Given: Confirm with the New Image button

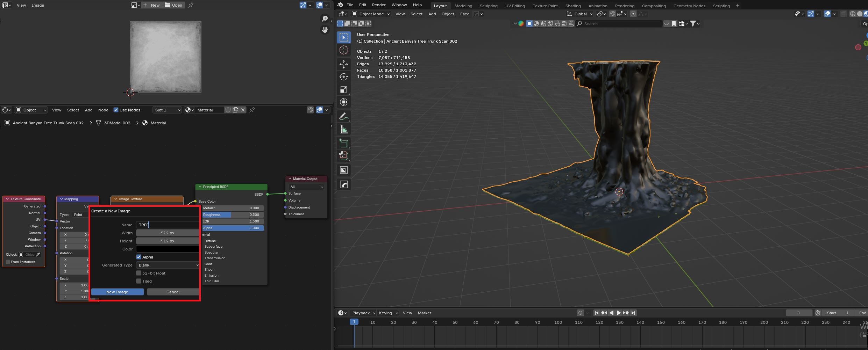Looking at the screenshot, I should tap(117, 292).
